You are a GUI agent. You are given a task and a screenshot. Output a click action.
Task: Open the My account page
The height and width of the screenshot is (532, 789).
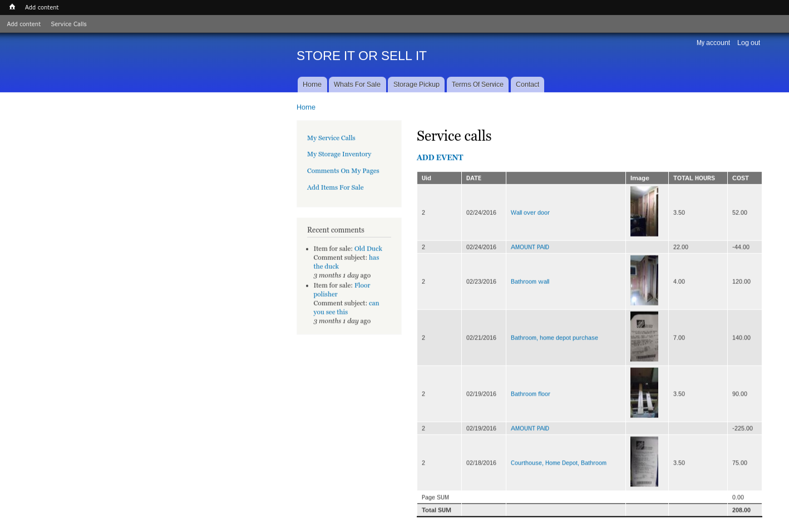coord(713,43)
